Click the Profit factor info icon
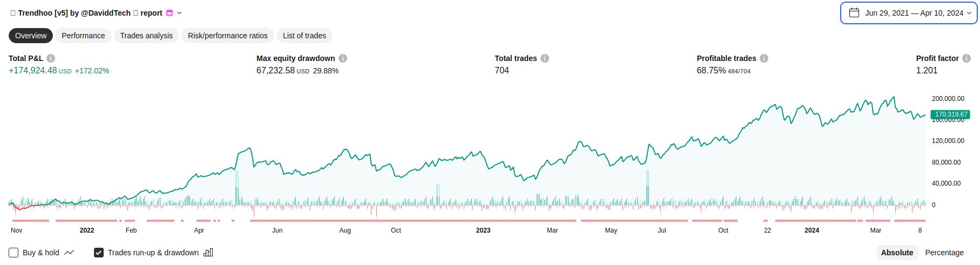 (x=967, y=58)
